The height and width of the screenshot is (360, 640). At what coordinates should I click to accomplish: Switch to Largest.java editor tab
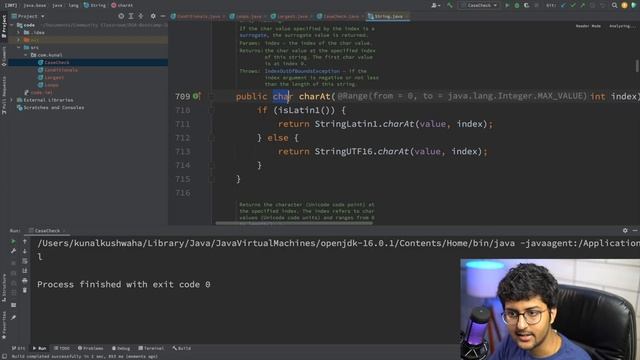pyautogui.click(x=291, y=16)
